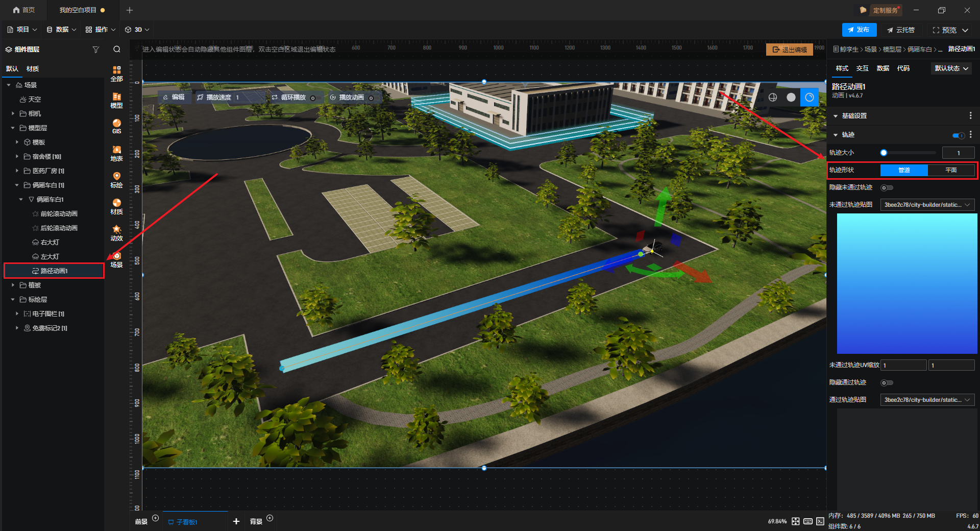Image resolution: width=980 pixels, height=531 pixels.
Task: Select the wireframe globe view icon
Action: (x=773, y=97)
